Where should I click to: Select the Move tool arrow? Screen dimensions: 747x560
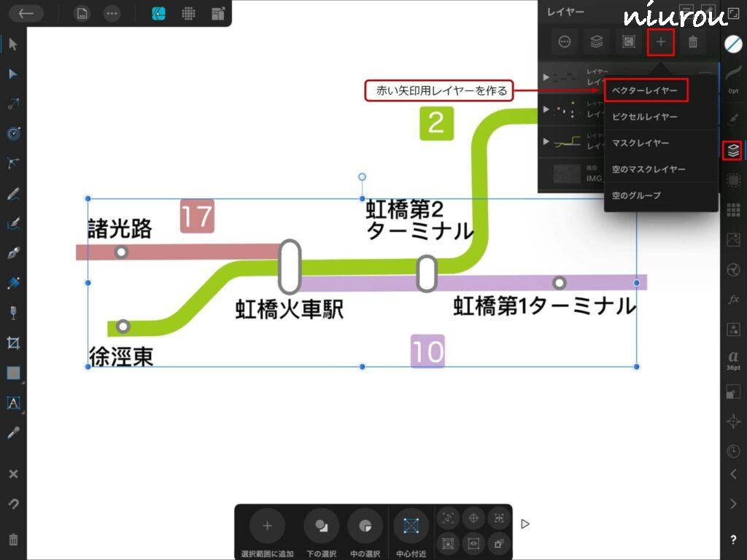click(x=13, y=44)
